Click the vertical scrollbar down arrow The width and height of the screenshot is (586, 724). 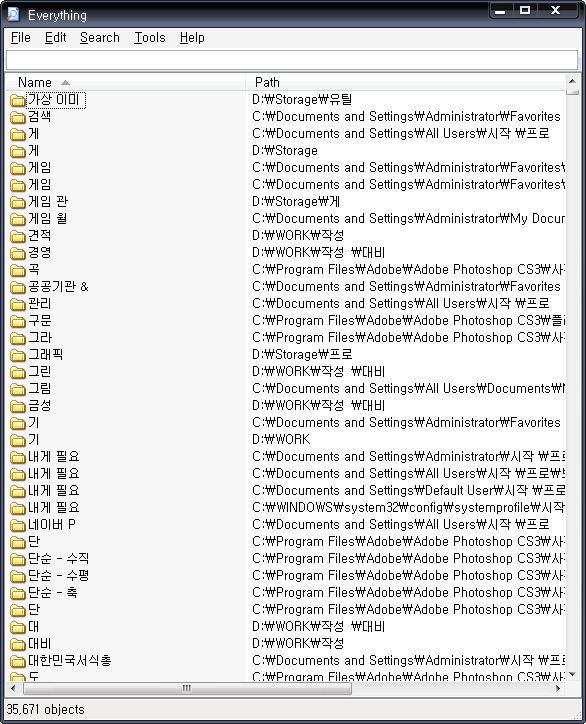click(573, 674)
